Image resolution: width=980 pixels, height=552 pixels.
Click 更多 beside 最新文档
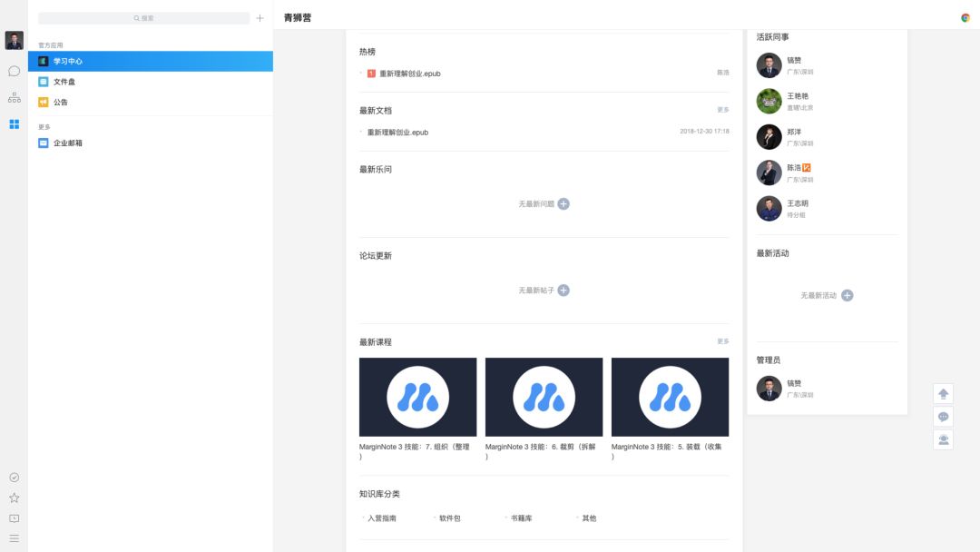click(723, 110)
